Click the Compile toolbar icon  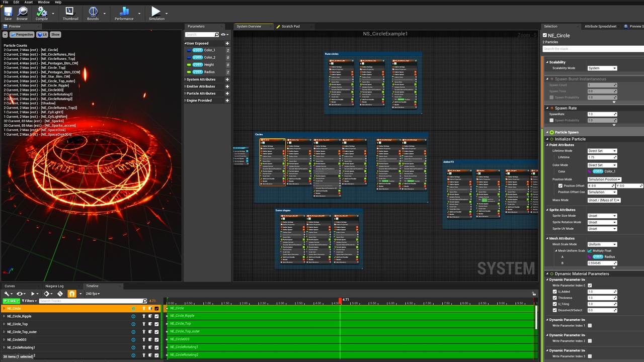[42, 12]
